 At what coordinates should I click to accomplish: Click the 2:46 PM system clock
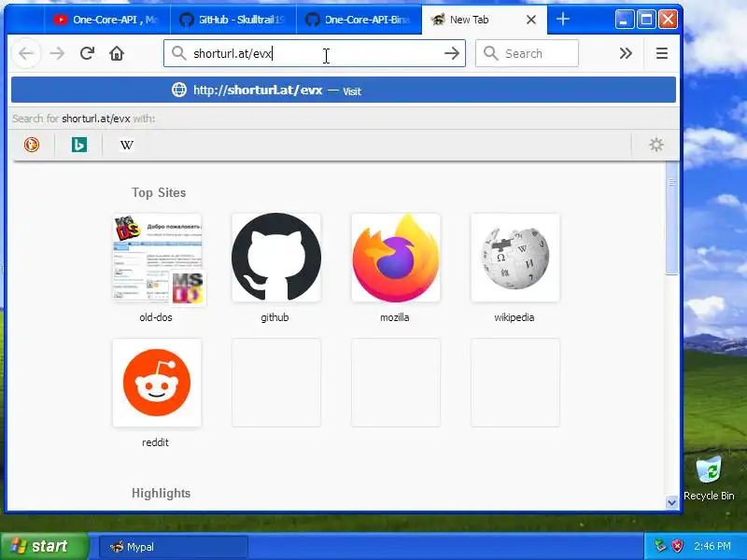712,546
